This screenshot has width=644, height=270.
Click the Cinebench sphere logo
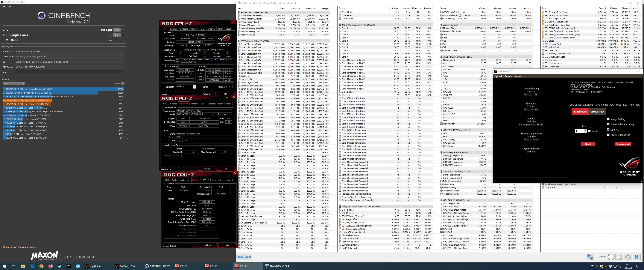42,16
